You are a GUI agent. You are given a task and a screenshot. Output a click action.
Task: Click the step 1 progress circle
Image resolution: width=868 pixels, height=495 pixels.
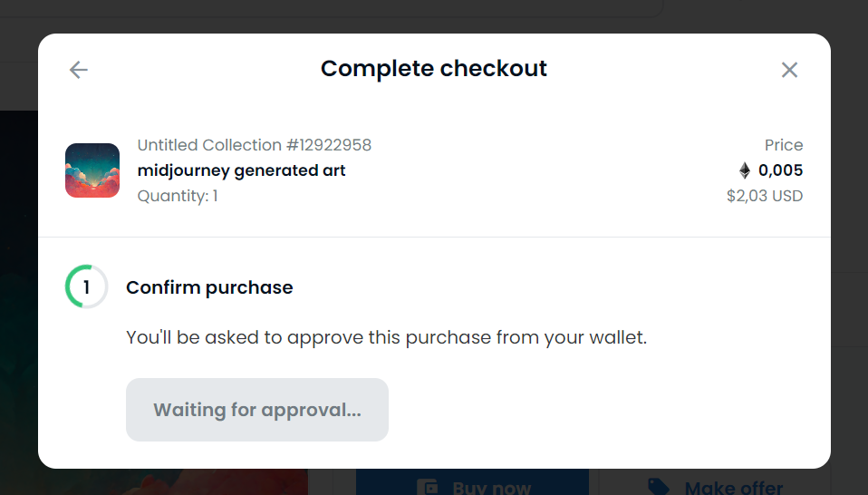click(87, 287)
